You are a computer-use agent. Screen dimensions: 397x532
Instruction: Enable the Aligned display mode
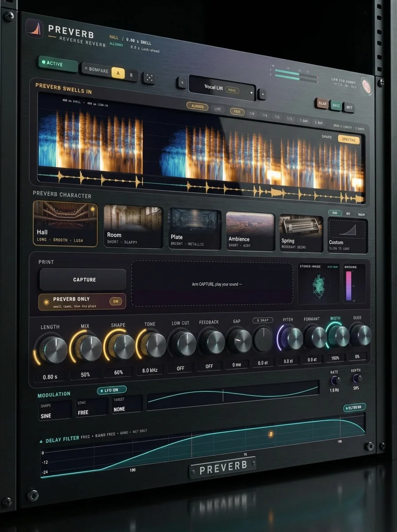pos(197,106)
